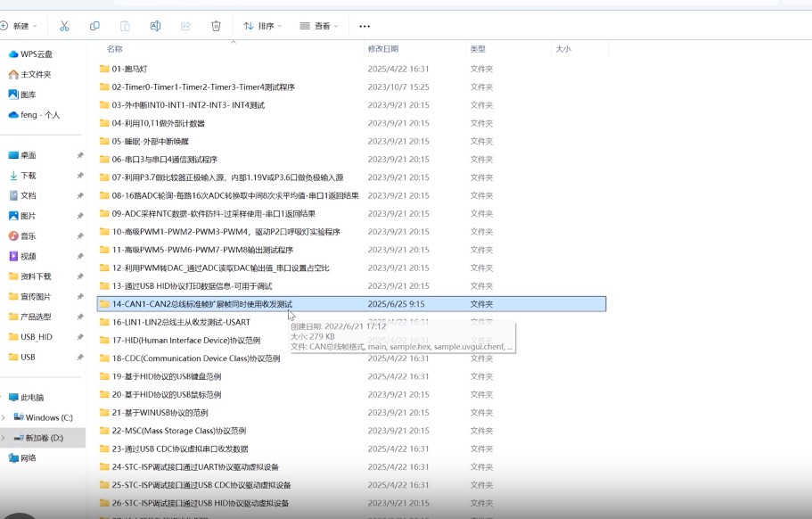Click the Delete (trash) icon on the toolbar
812x519 pixels.
(x=215, y=26)
